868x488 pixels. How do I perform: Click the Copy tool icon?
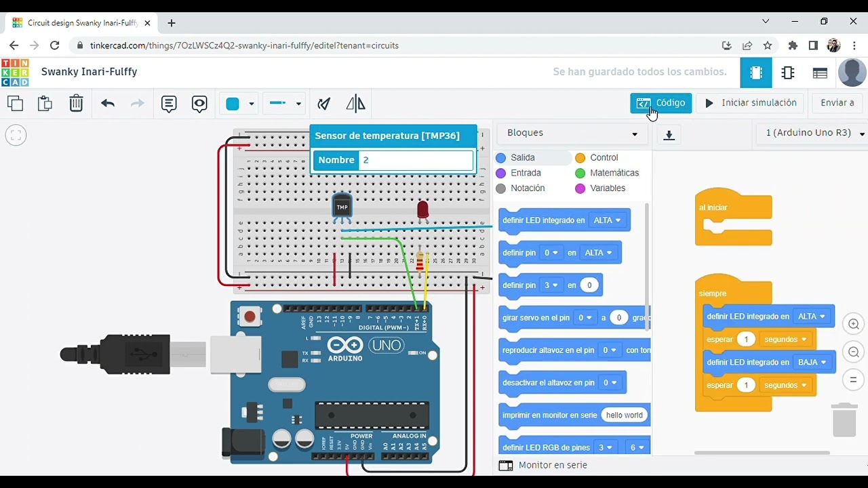click(x=15, y=104)
